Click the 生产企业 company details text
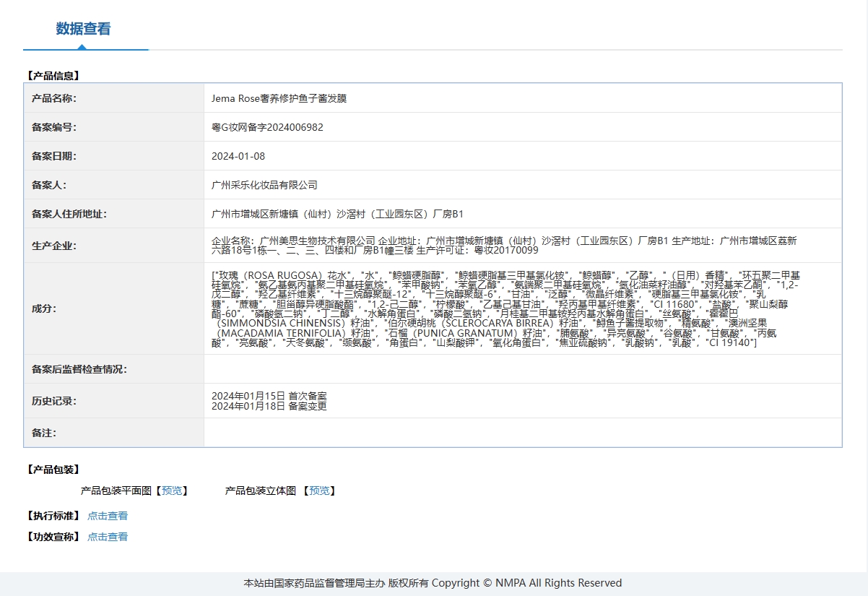The width and height of the screenshot is (868, 596). tap(504, 245)
